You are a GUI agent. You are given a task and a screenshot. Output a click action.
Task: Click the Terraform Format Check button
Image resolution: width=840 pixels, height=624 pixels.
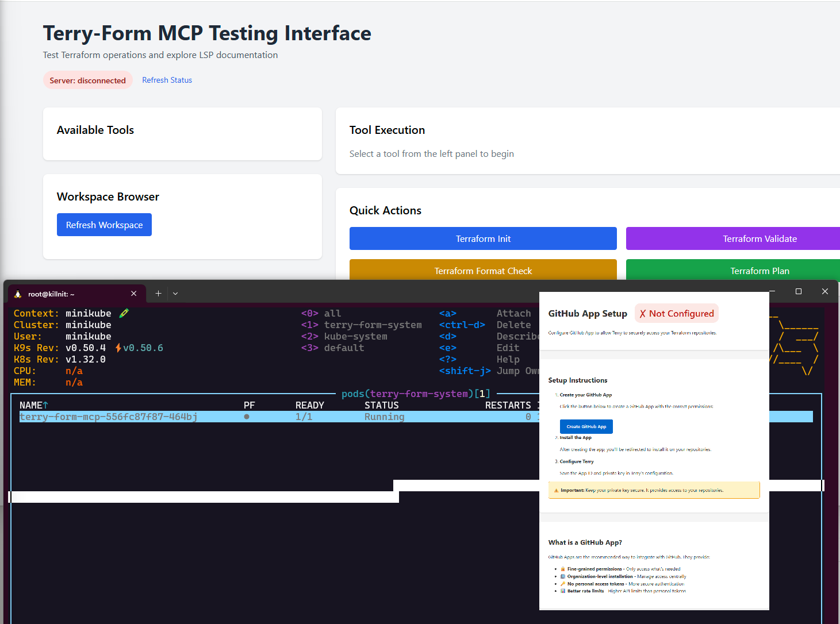482,271
